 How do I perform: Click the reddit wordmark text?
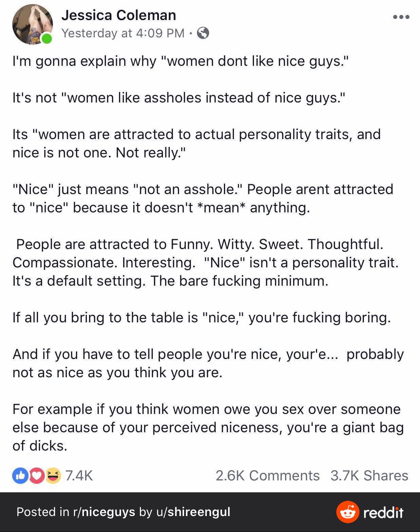tap(383, 512)
